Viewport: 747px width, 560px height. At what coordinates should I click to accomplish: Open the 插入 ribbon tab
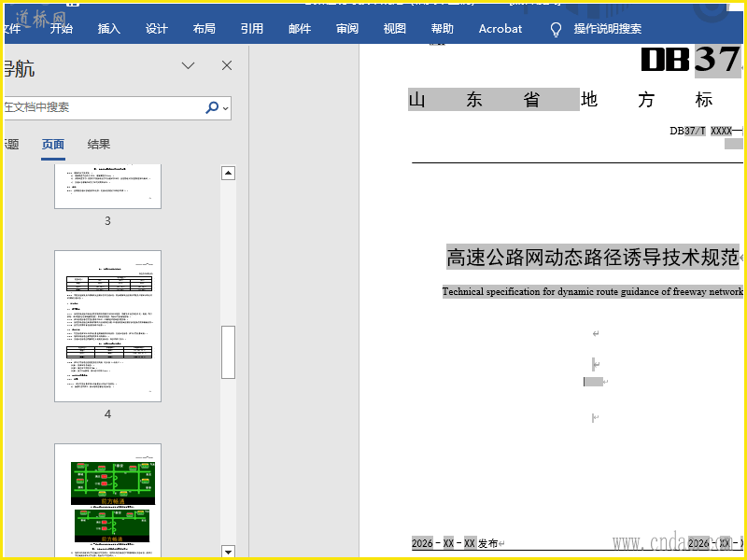(x=109, y=29)
